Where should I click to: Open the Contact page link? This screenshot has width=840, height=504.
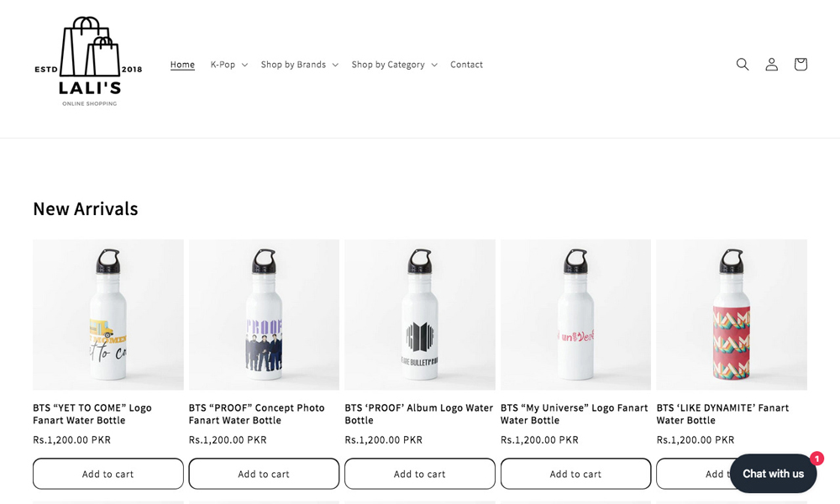[x=466, y=65]
